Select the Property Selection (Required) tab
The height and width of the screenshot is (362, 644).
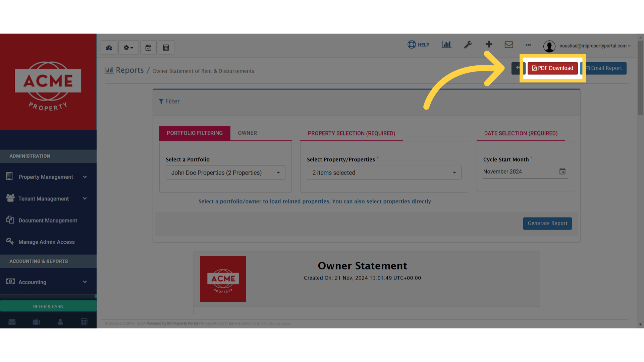click(351, 133)
